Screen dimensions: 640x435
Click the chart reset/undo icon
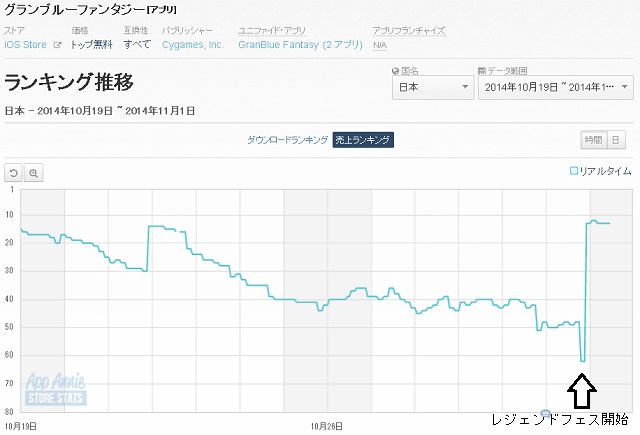point(14,172)
